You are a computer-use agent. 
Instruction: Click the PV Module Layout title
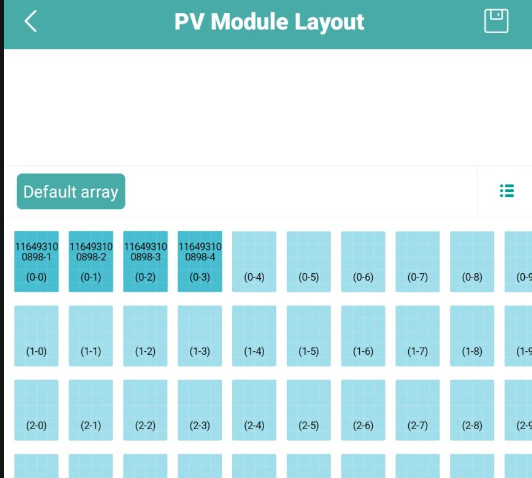click(269, 22)
